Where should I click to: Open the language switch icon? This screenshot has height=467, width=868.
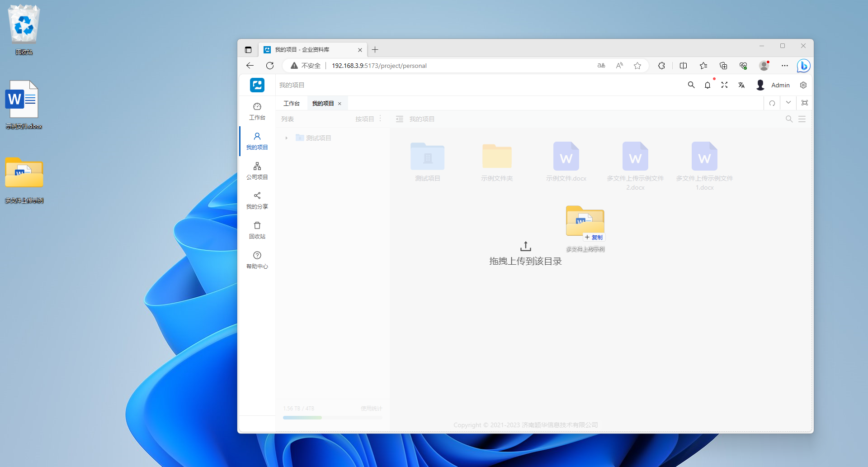[741, 85]
